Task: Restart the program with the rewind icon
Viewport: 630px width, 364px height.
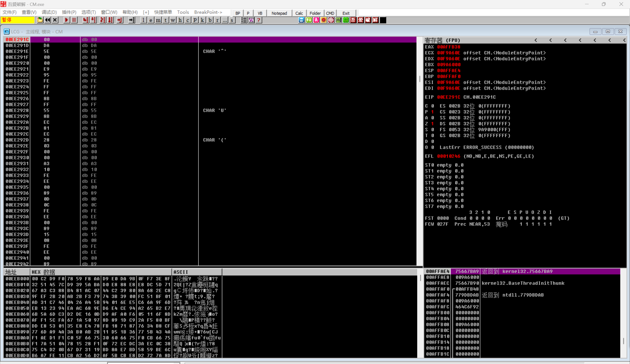Action: coord(47,20)
